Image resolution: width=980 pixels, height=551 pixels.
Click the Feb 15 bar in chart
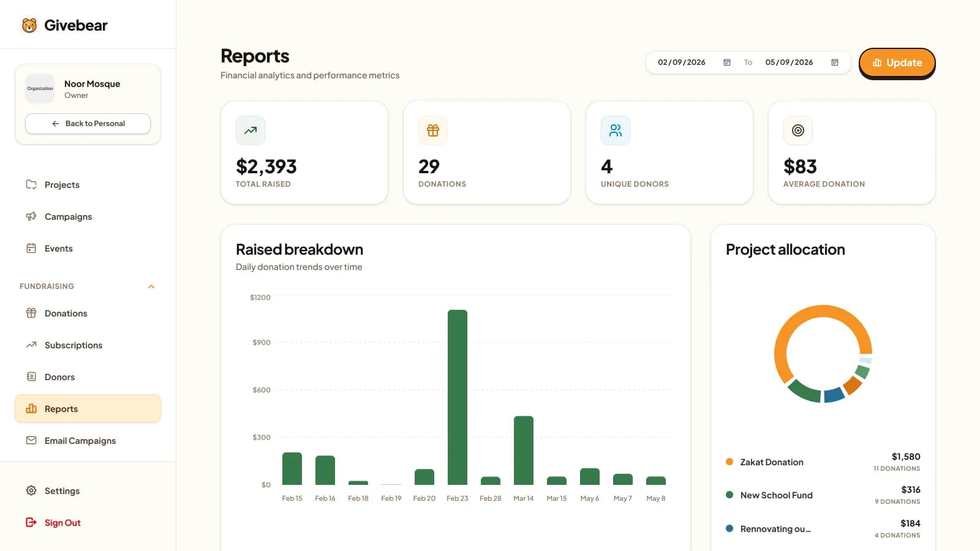point(292,468)
